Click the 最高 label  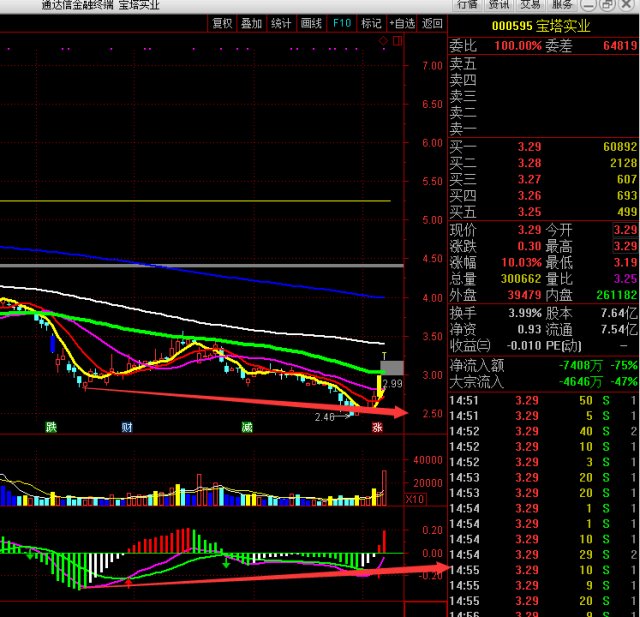click(x=559, y=246)
